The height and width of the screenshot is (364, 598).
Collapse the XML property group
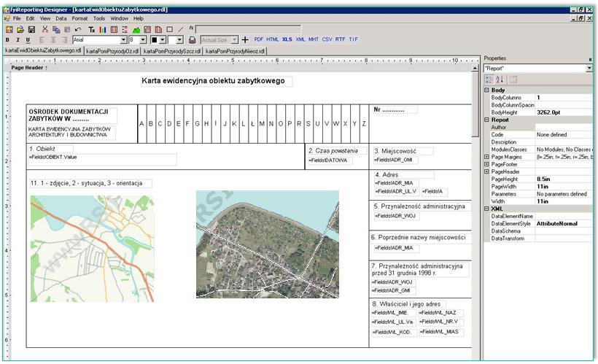point(486,209)
